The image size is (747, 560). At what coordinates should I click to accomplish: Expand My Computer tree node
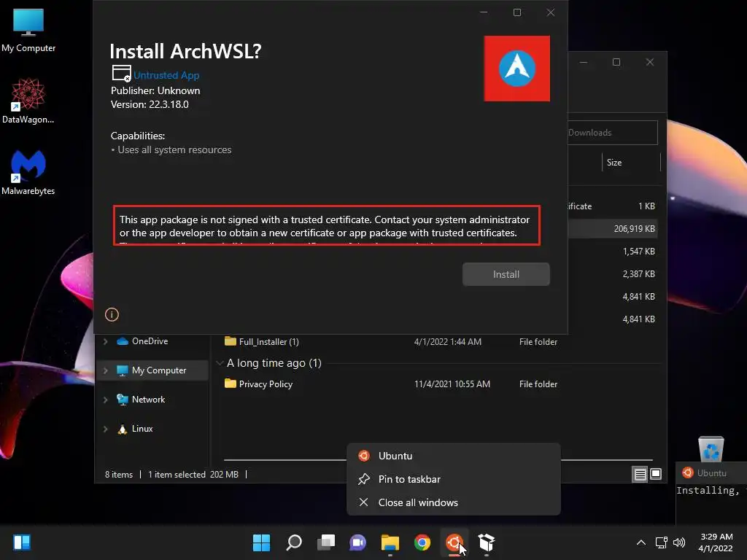pyautogui.click(x=105, y=370)
